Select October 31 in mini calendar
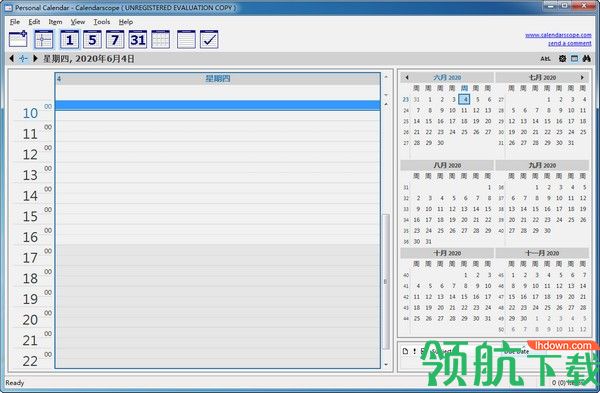The image size is (600, 393). pos(488,318)
